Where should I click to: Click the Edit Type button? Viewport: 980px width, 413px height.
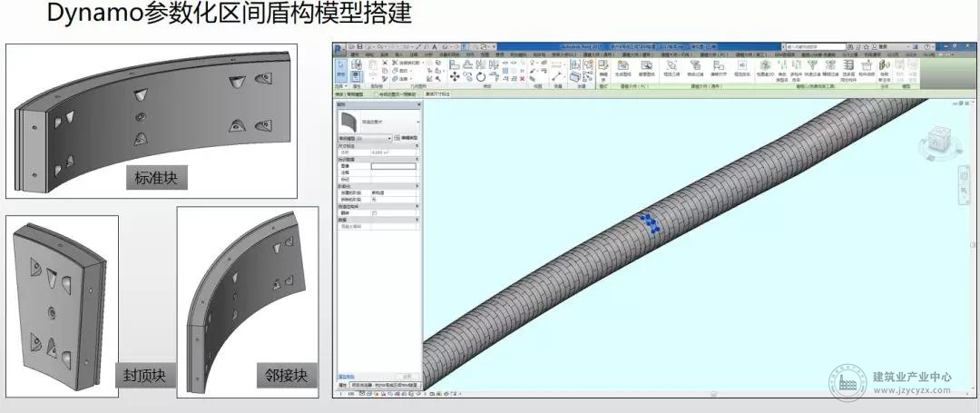407,138
